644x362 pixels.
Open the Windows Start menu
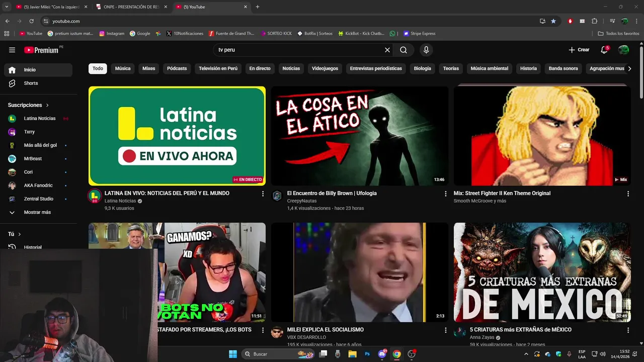point(233,354)
